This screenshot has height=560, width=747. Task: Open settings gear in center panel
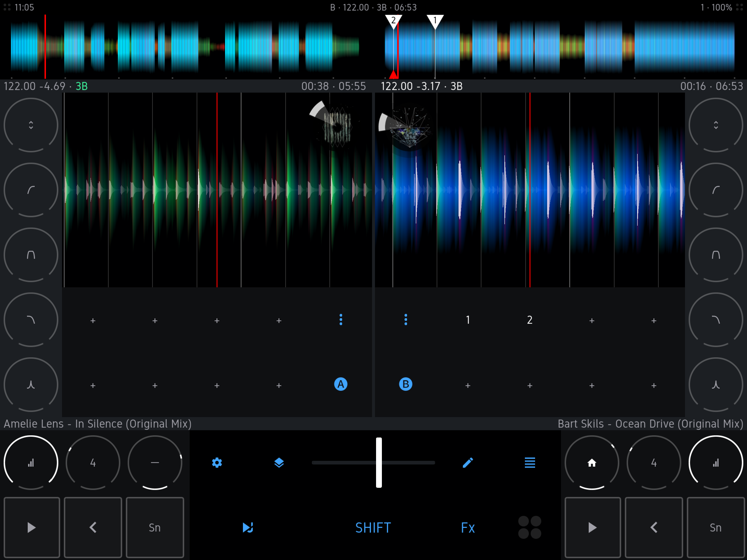(x=217, y=463)
